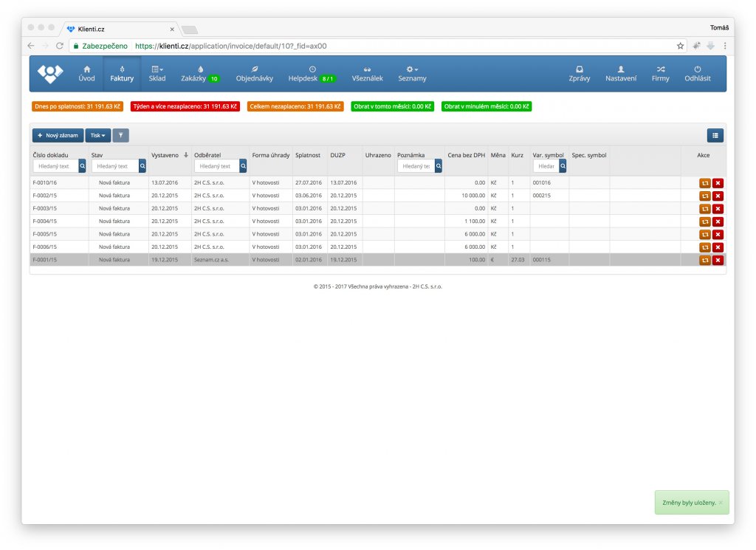Image resolution: width=756 pixels, height=550 pixels.
Task: Bookmark page with the star icon
Action: [x=680, y=46]
